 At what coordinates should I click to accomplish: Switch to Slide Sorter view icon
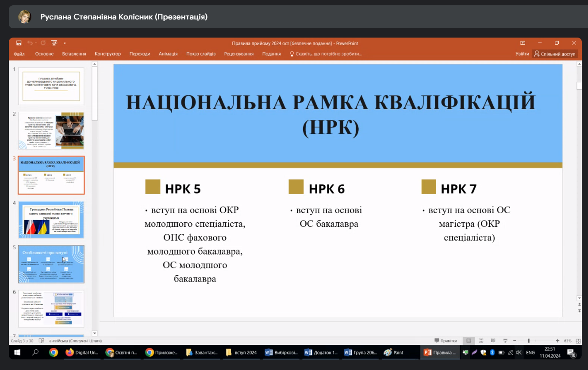point(481,341)
